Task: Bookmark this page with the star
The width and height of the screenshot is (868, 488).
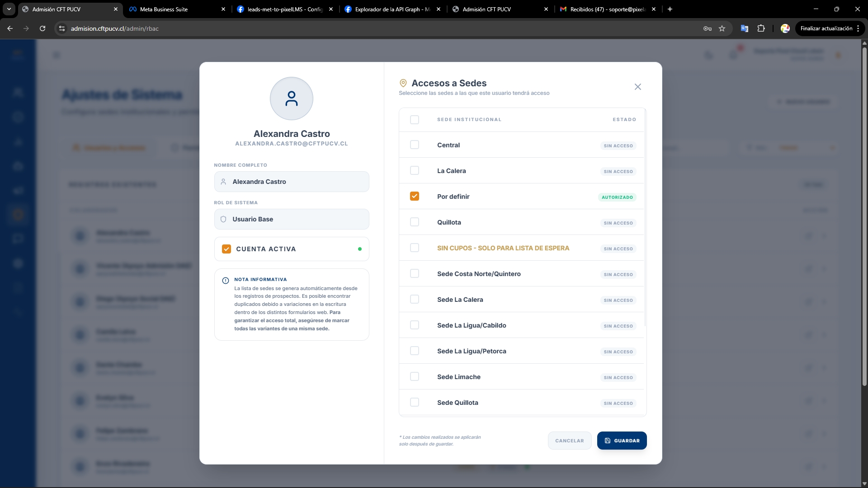Action: click(722, 28)
